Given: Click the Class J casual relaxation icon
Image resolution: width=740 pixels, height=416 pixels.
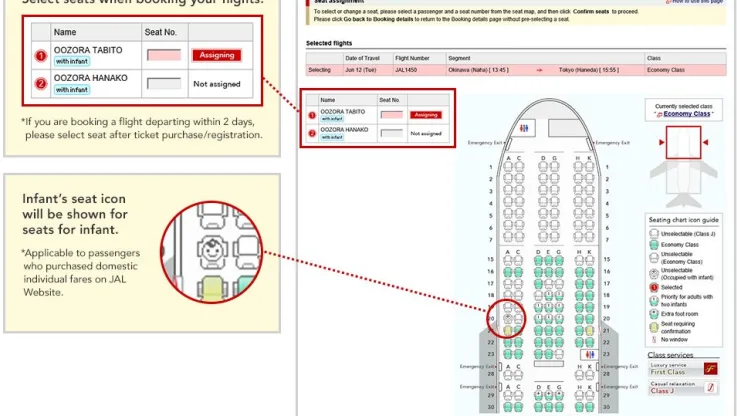Looking at the screenshot, I should tap(710, 391).
